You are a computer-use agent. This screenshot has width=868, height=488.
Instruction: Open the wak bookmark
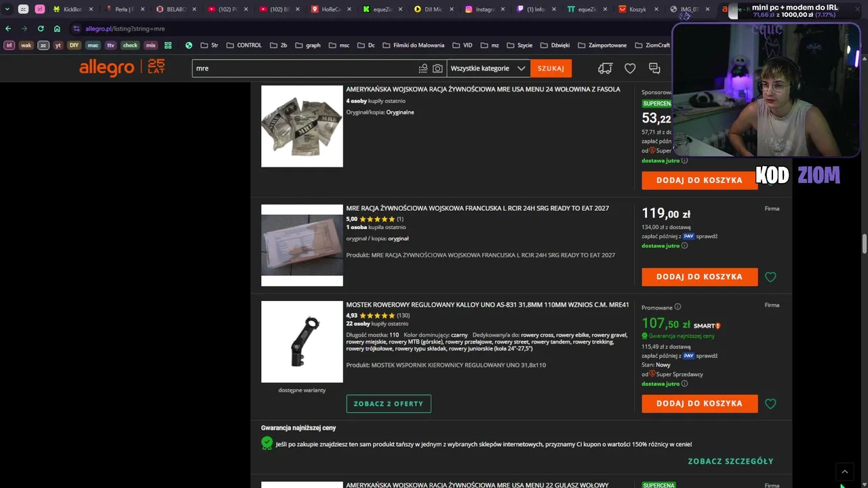(26, 45)
